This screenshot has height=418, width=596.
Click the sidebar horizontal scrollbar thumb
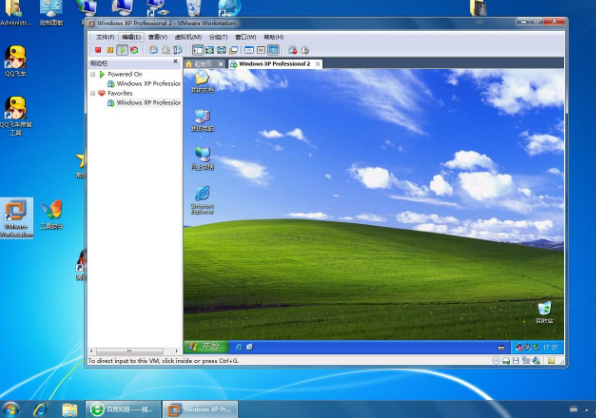(130, 351)
